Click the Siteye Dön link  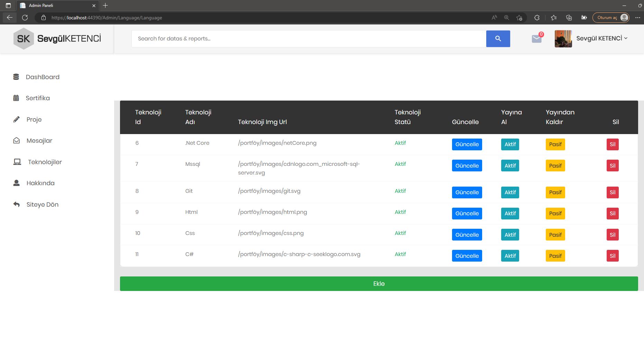tap(43, 205)
